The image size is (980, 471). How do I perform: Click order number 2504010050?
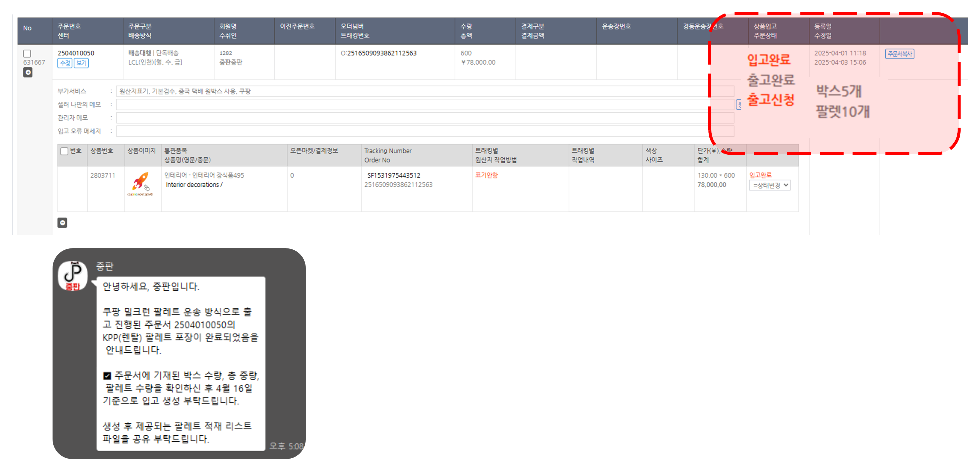76,53
